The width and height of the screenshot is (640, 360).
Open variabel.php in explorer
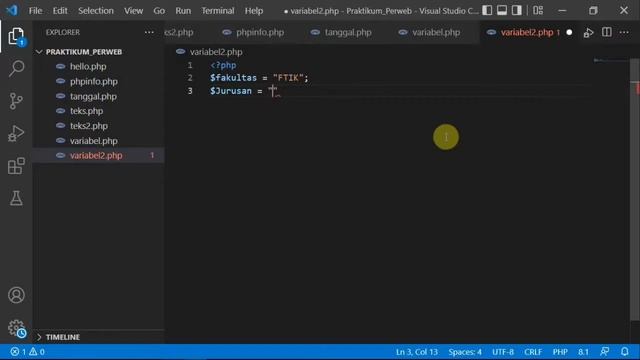tap(93, 141)
